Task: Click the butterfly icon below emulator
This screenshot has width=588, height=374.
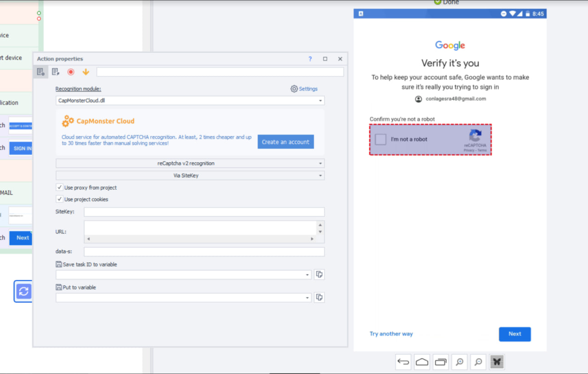Action: pyautogui.click(x=497, y=362)
